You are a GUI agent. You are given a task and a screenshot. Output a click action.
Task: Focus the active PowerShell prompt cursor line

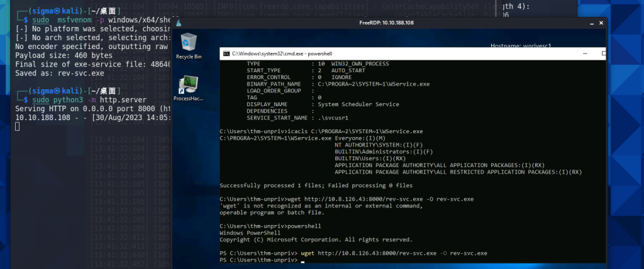coord(263,260)
